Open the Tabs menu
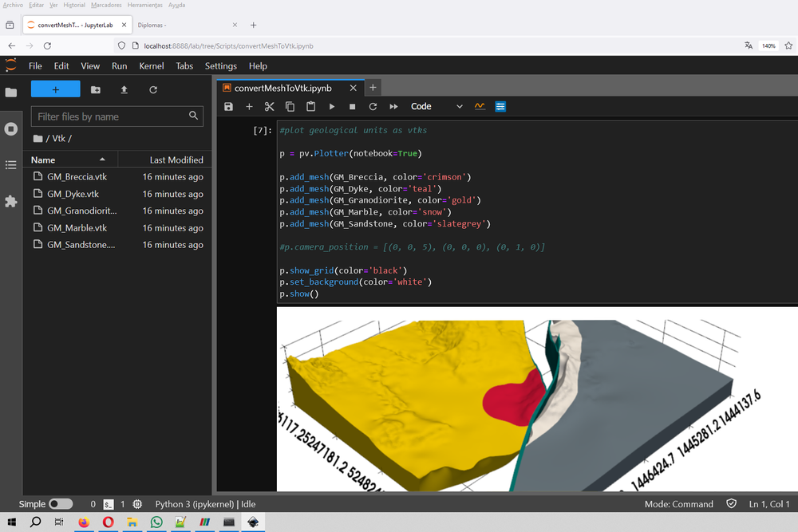The image size is (798, 532). click(184, 66)
